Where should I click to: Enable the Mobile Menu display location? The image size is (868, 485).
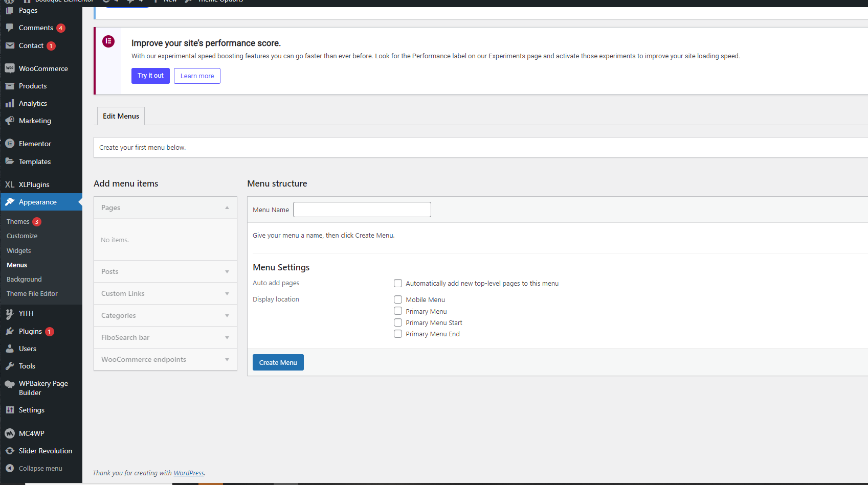pyautogui.click(x=398, y=299)
